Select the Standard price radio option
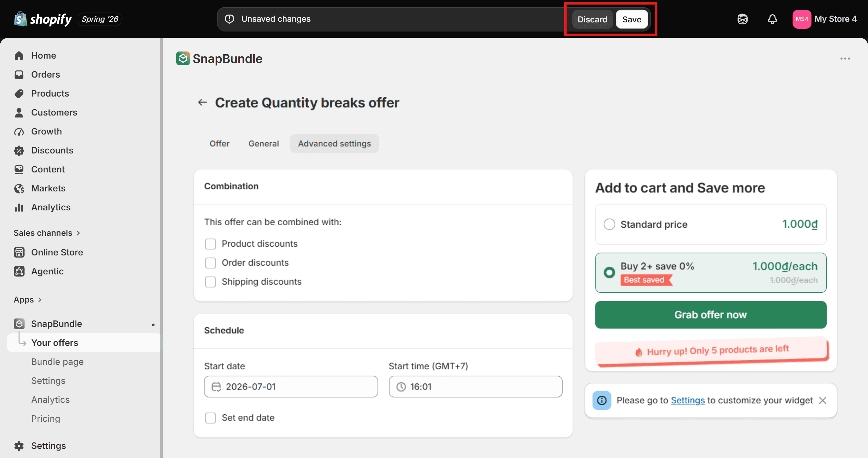The width and height of the screenshot is (868, 458). click(609, 224)
